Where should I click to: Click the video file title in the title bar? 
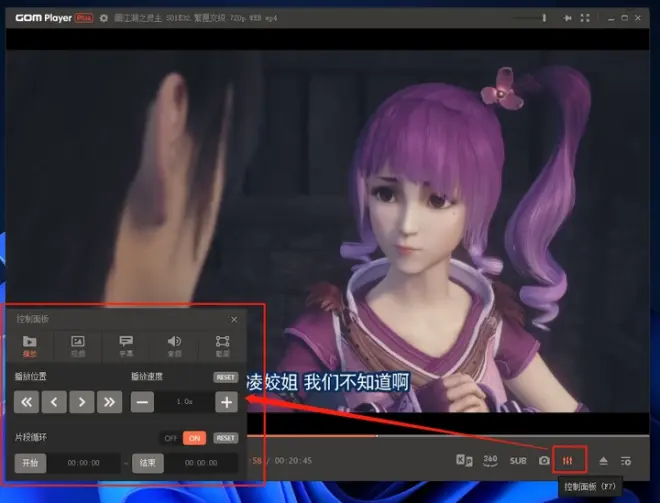[196, 18]
